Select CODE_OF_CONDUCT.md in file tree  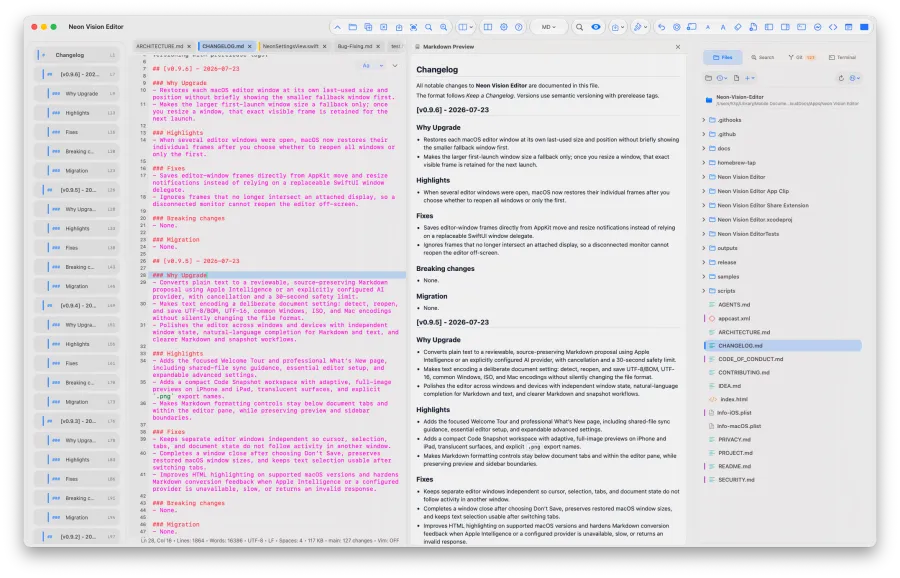pos(750,359)
